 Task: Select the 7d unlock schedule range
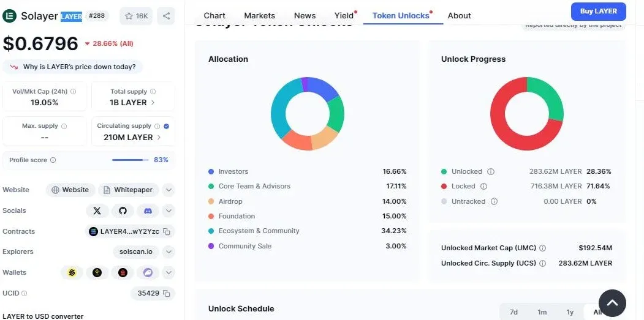click(514, 312)
